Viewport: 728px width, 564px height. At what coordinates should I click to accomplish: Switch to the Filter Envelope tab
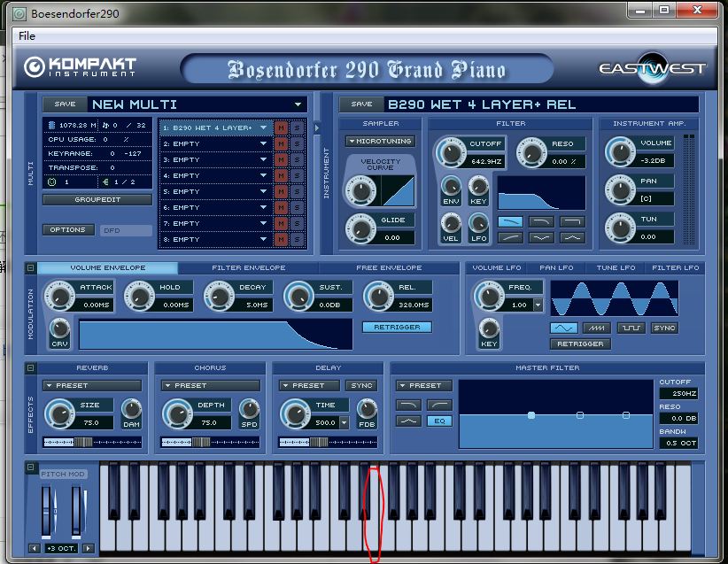248,268
